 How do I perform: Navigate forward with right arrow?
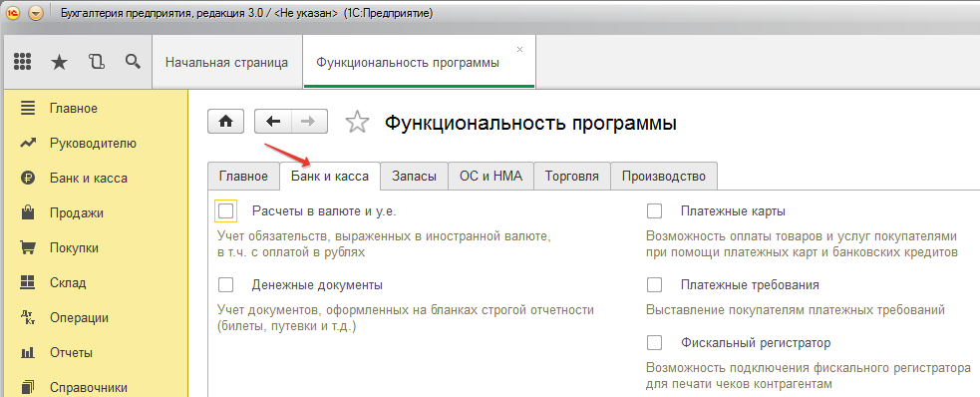click(309, 122)
